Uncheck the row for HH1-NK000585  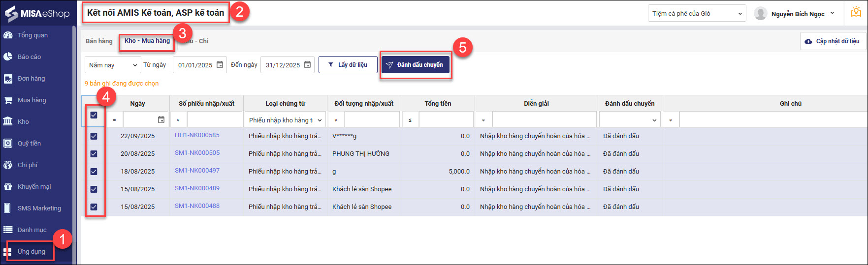tap(94, 136)
